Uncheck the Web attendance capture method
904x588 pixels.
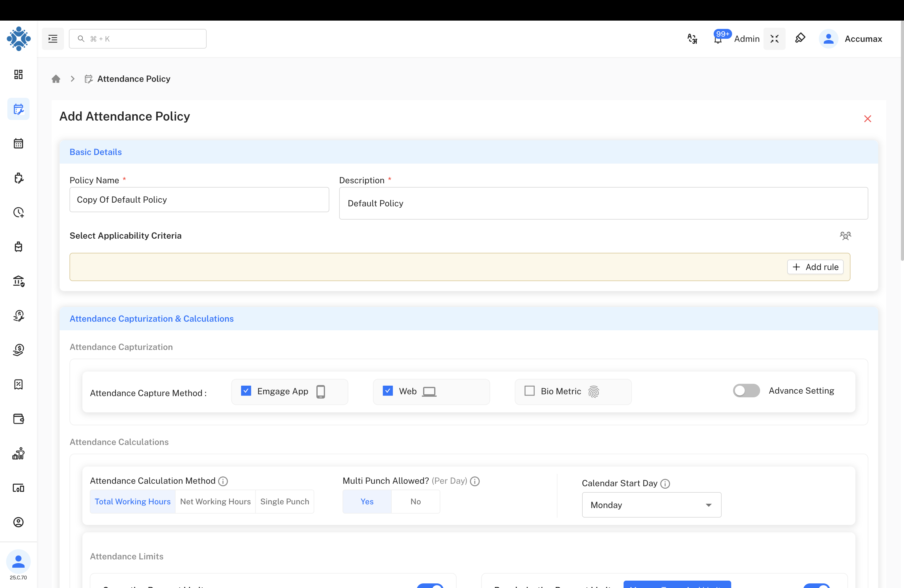click(388, 391)
